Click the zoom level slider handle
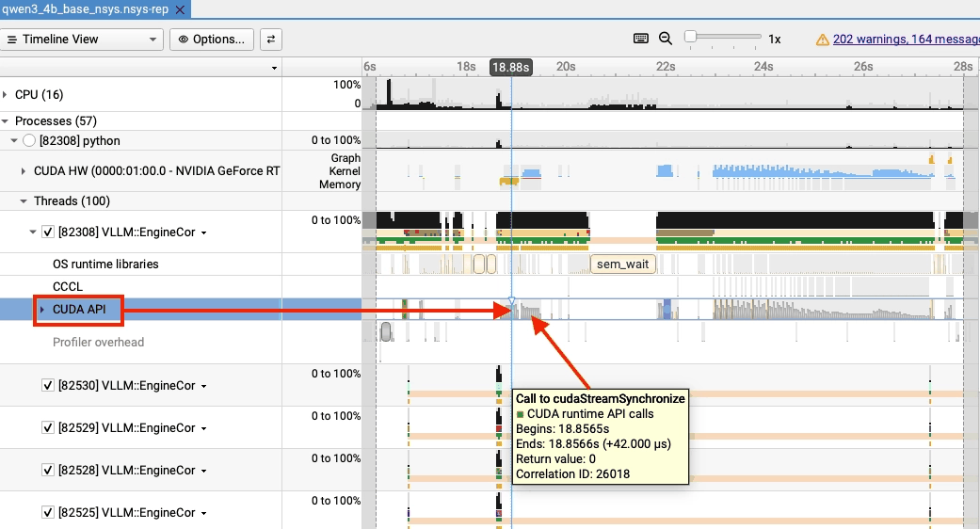 (690, 37)
